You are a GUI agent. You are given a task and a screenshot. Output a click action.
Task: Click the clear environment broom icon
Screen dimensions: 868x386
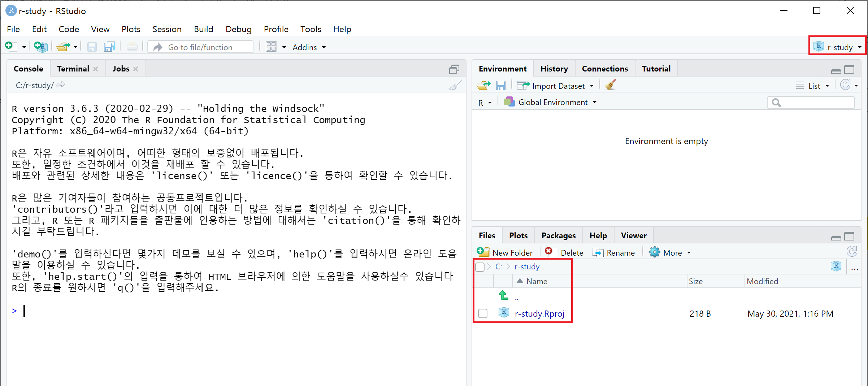(x=610, y=85)
